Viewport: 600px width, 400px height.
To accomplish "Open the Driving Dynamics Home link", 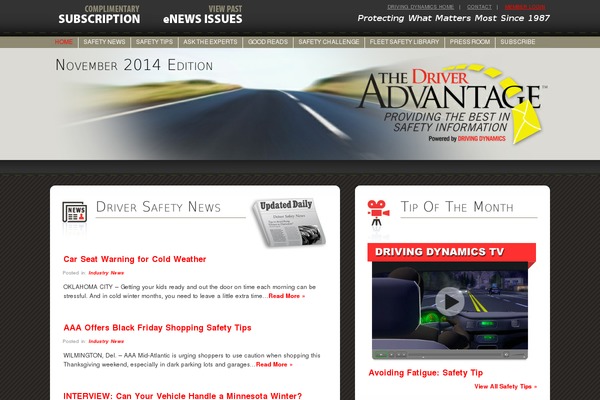I will (x=421, y=7).
